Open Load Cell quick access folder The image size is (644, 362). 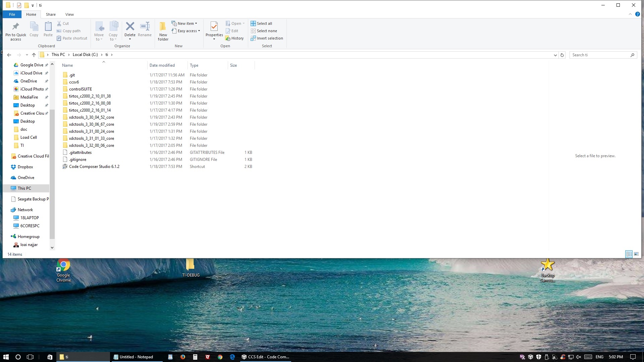click(28, 137)
